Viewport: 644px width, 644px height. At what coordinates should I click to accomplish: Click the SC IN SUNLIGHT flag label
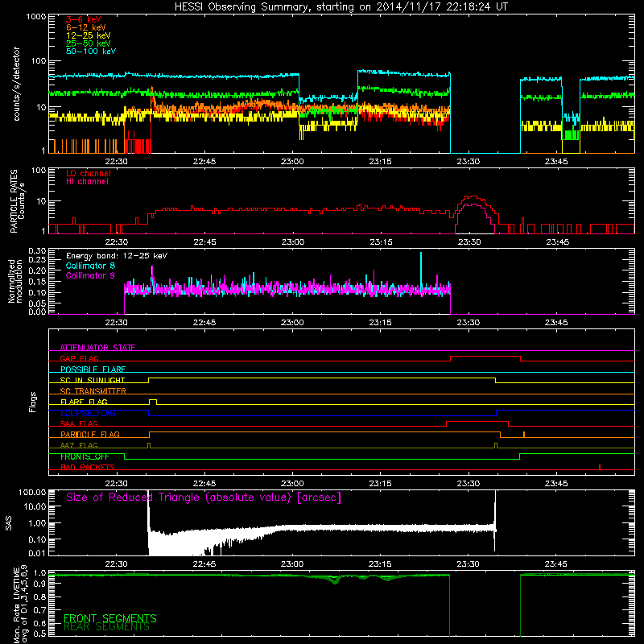coord(93,380)
